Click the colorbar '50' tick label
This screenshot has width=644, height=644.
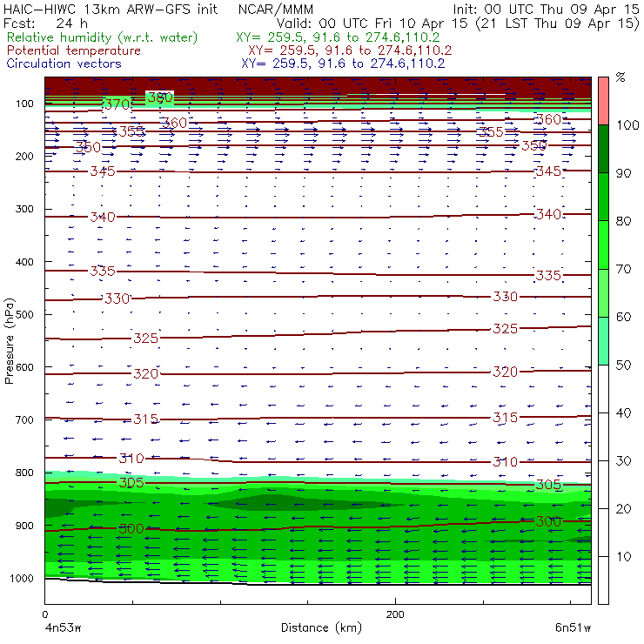pyautogui.click(x=623, y=365)
